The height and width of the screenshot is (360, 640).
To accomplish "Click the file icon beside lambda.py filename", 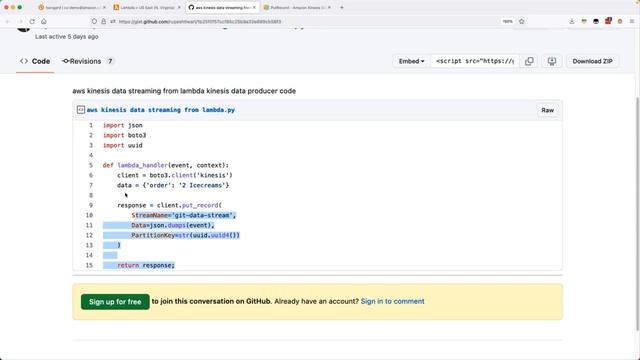I will click(x=81, y=110).
